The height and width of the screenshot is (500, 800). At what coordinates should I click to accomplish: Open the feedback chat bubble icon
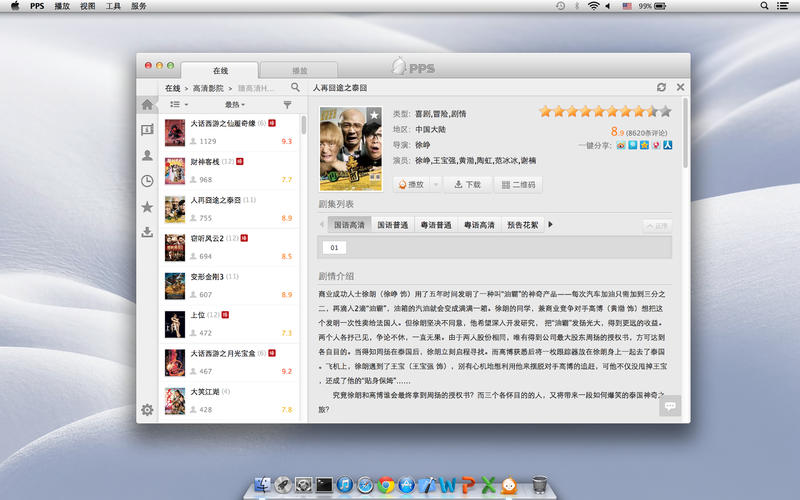point(670,406)
